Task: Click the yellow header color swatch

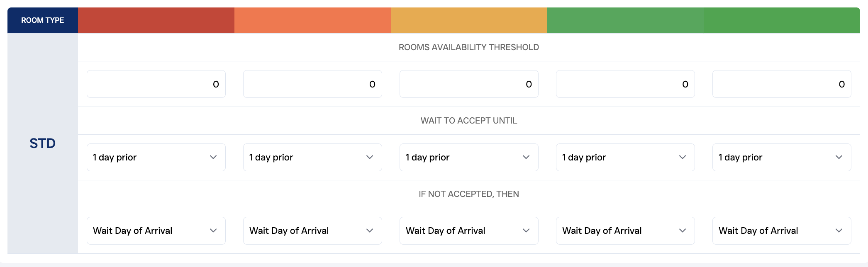Action: click(469, 20)
